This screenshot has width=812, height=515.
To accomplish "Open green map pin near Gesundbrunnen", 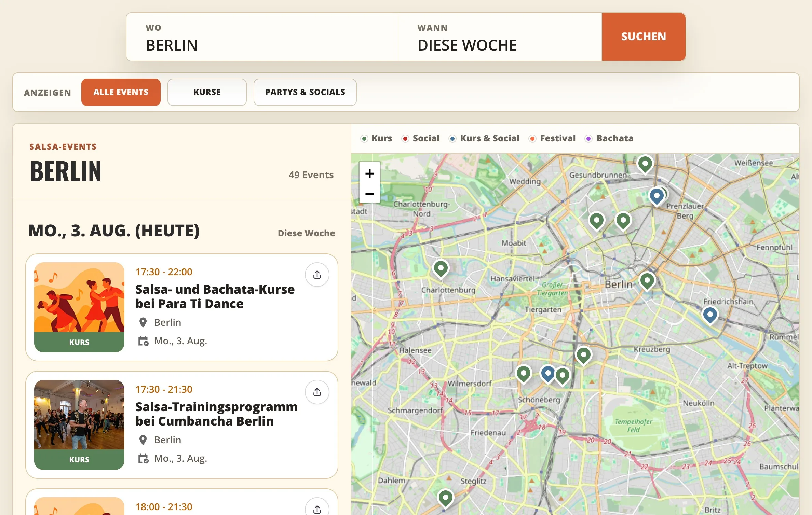I will tap(645, 164).
